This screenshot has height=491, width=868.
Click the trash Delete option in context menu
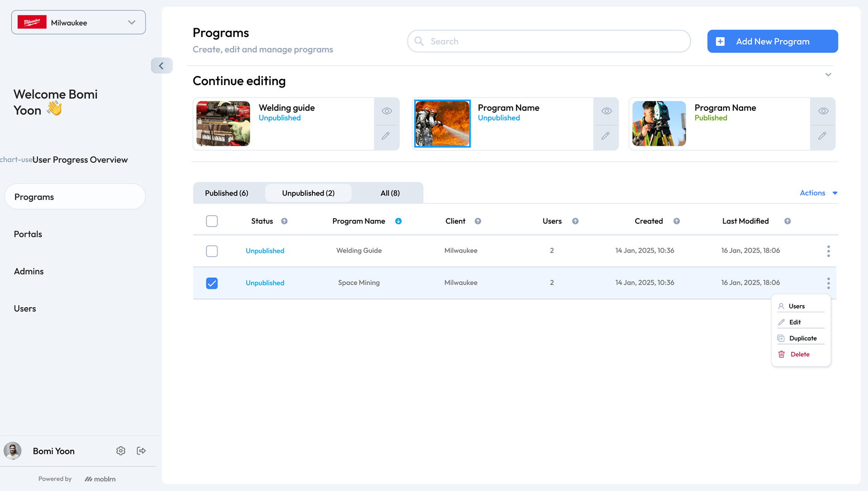[799, 354]
